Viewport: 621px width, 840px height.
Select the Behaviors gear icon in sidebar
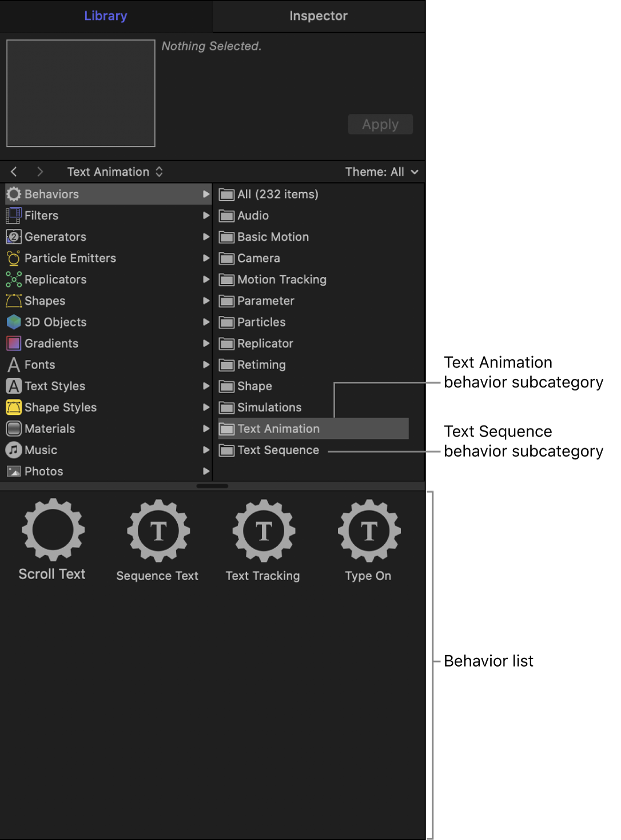(13, 194)
